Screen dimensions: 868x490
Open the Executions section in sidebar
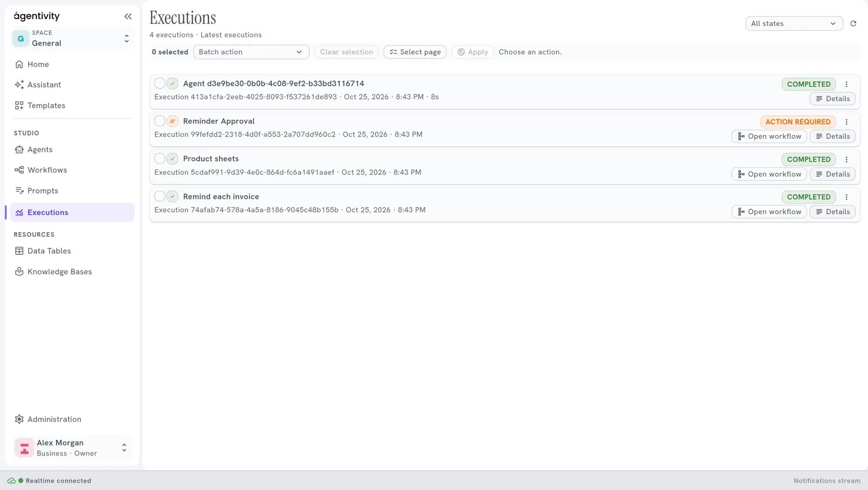coord(72,212)
